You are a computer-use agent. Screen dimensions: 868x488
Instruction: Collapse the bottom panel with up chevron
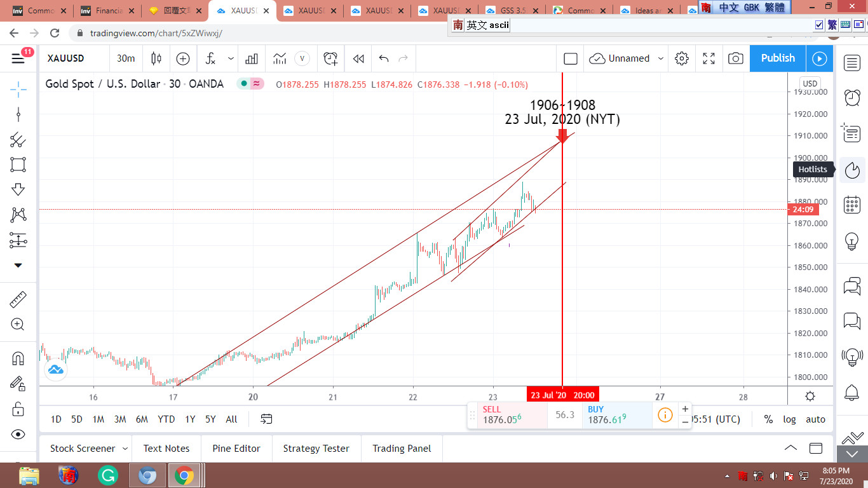(790, 448)
